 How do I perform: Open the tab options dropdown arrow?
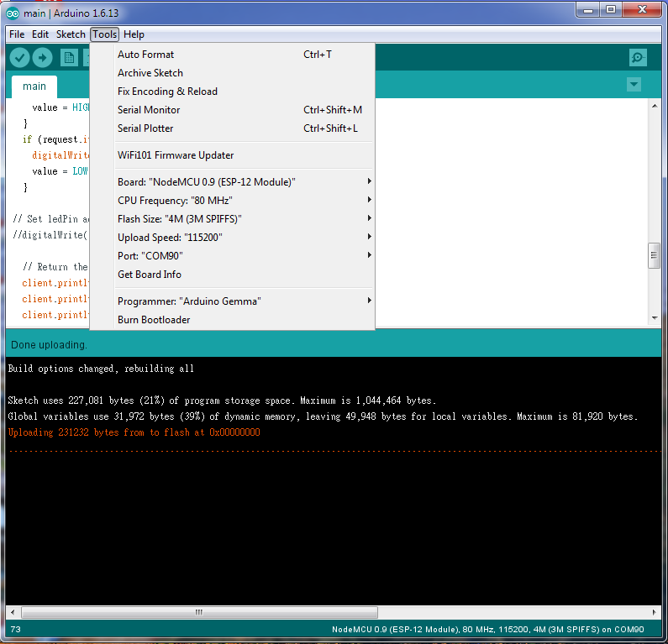pyautogui.click(x=634, y=85)
